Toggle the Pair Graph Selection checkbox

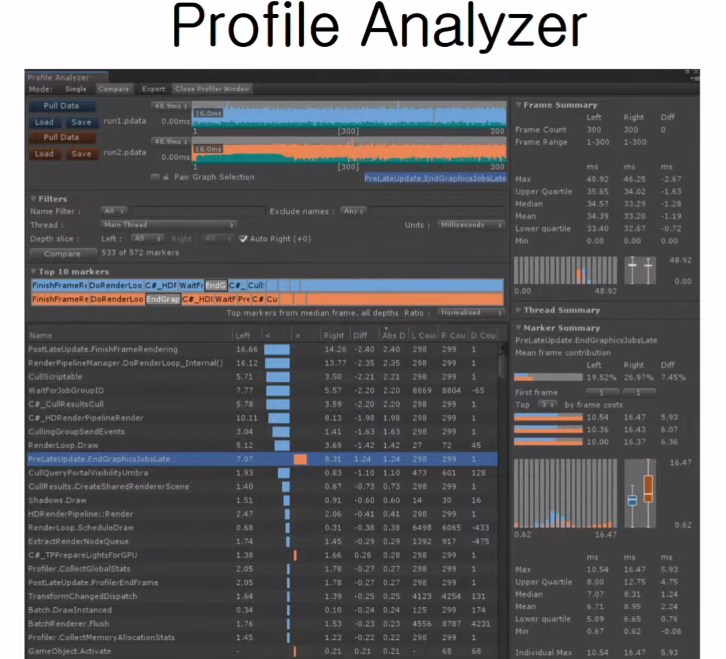(x=155, y=177)
